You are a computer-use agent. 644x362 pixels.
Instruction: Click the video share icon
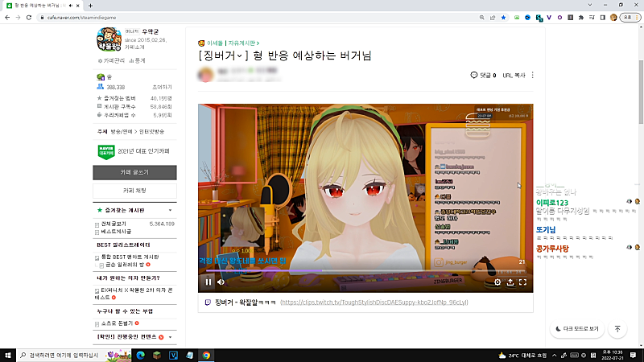click(x=510, y=282)
